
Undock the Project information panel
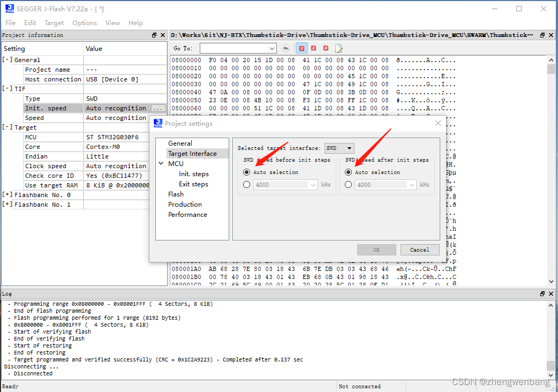tap(154, 35)
